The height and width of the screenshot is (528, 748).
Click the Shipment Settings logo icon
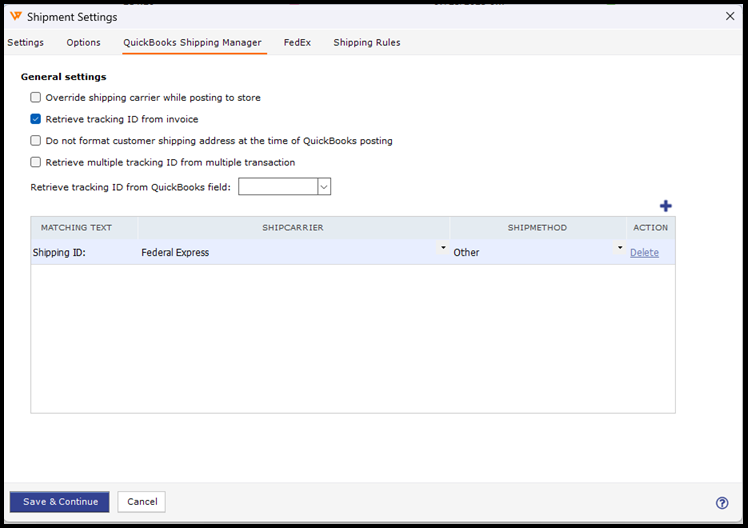tap(15, 17)
